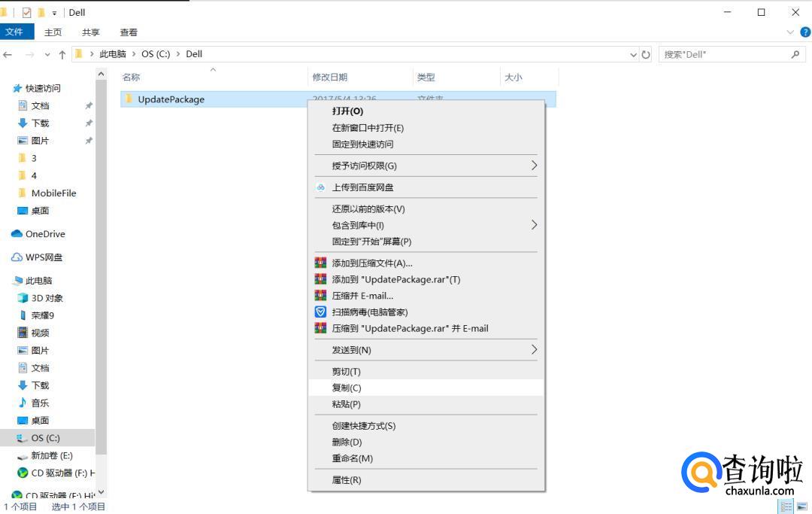Switch to the 查看 ribbon tab

tap(129, 32)
